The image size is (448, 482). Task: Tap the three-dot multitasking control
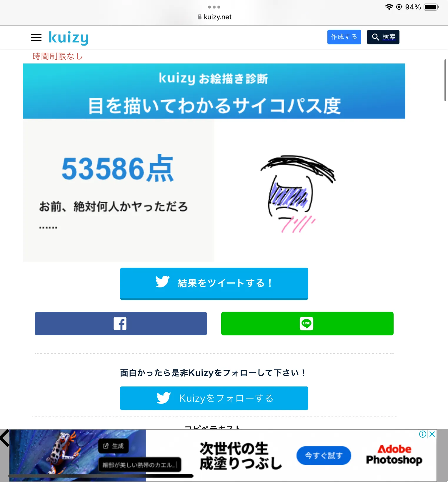point(214,7)
